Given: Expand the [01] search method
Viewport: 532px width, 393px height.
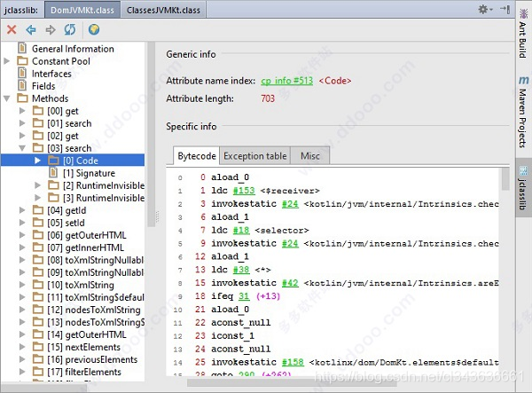Looking at the screenshot, I should coord(22,123).
